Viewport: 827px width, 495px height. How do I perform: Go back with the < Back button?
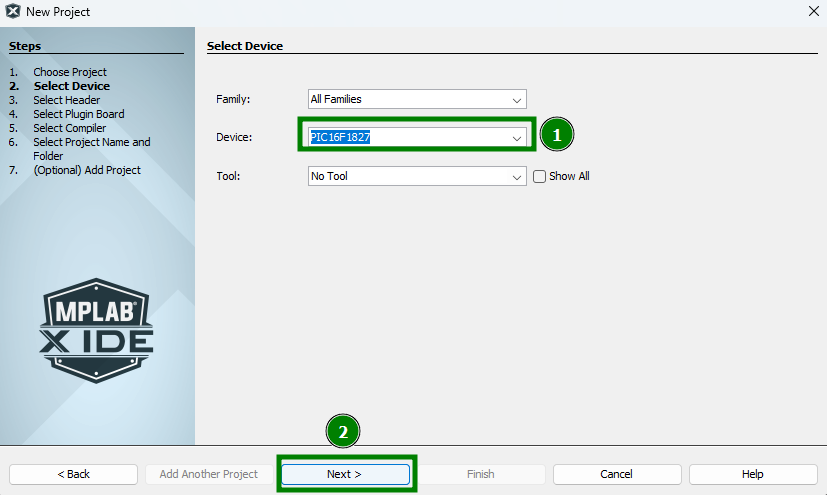(x=73, y=474)
